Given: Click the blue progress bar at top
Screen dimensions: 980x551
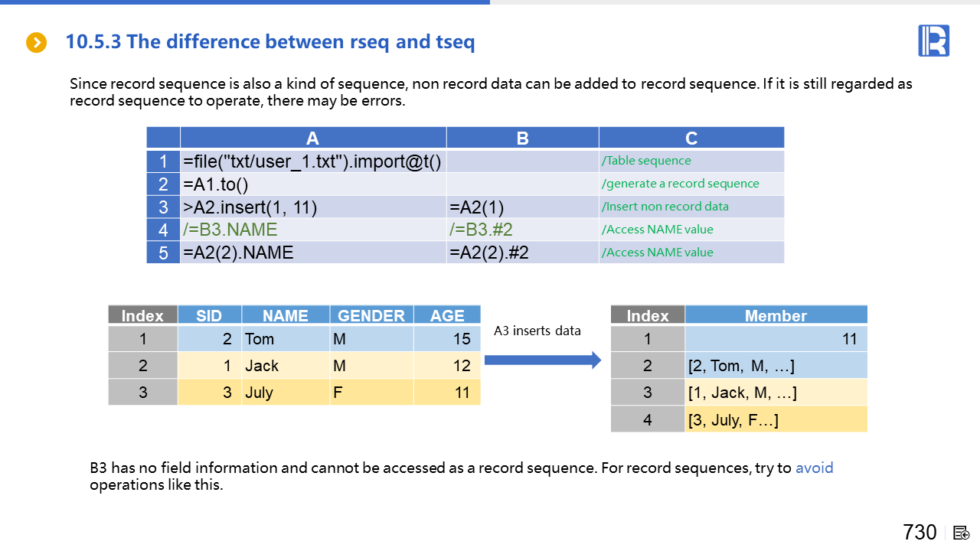Looking at the screenshot, I should 245,2.
